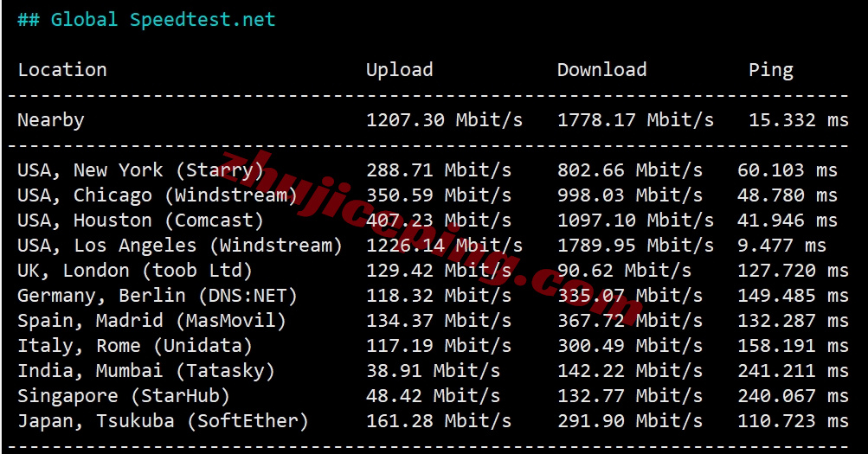Select 'USA, Chicago (Windstream)' row label

(158, 195)
